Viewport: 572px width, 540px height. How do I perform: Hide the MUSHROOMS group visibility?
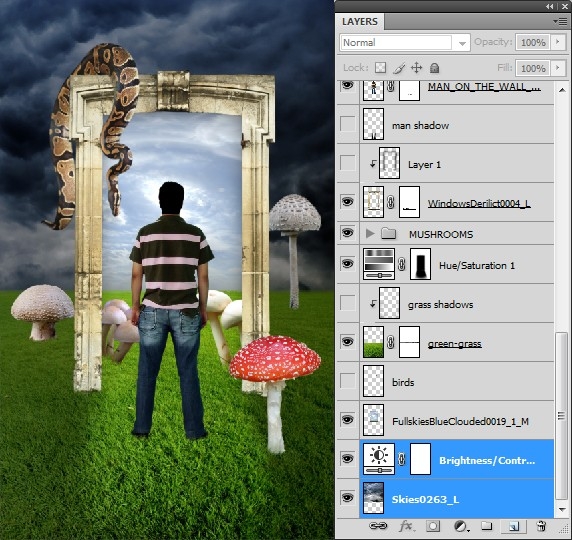[347, 232]
